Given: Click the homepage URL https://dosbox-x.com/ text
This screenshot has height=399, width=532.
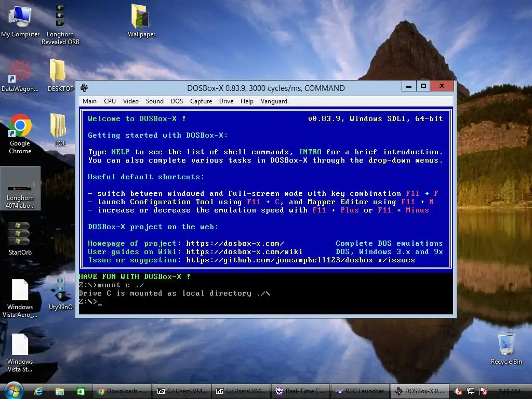Looking at the screenshot, I should (235, 243).
